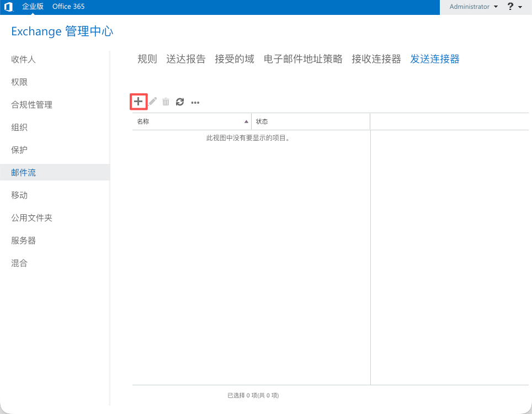Open the 接收连接器 tab
The height and width of the screenshot is (414, 532).
coord(376,59)
